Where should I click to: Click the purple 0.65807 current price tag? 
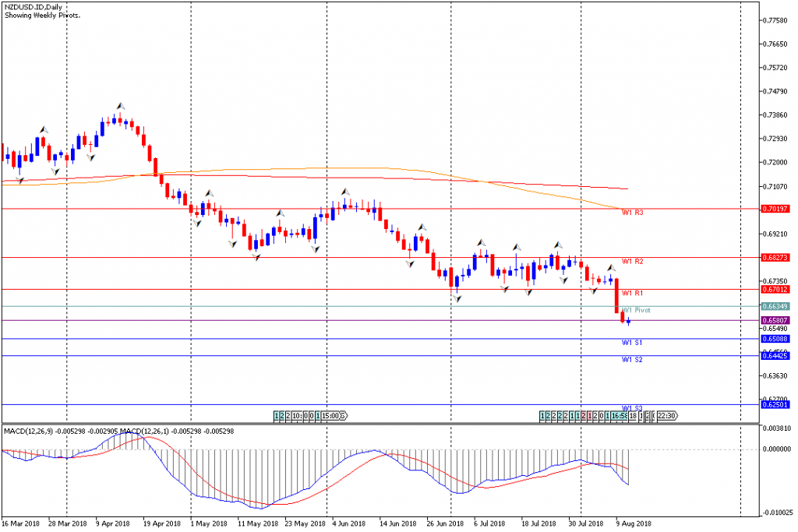pyautogui.click(x=776, y=320)
